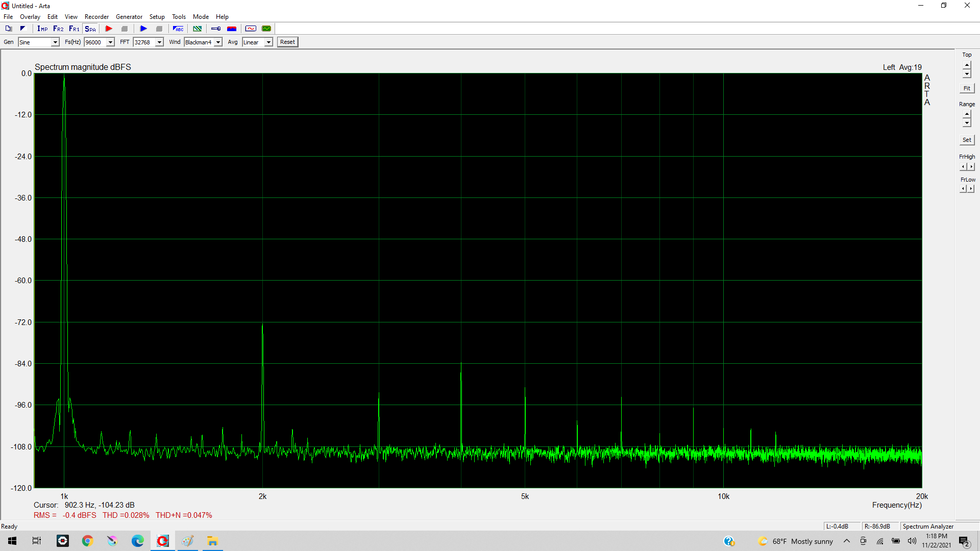Screen dimensions: 980x551
Task: Open the Mode menu
Action: [201, 17]
